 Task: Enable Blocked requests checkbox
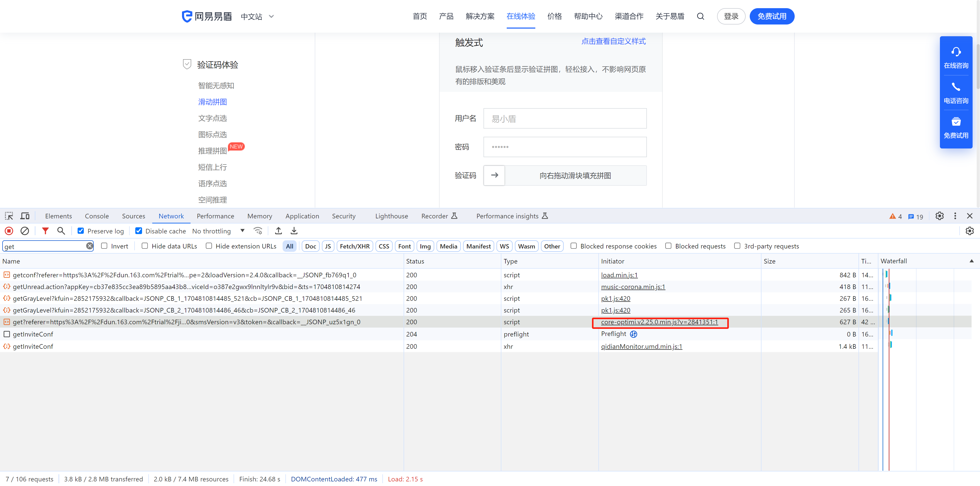pos(668,246)
